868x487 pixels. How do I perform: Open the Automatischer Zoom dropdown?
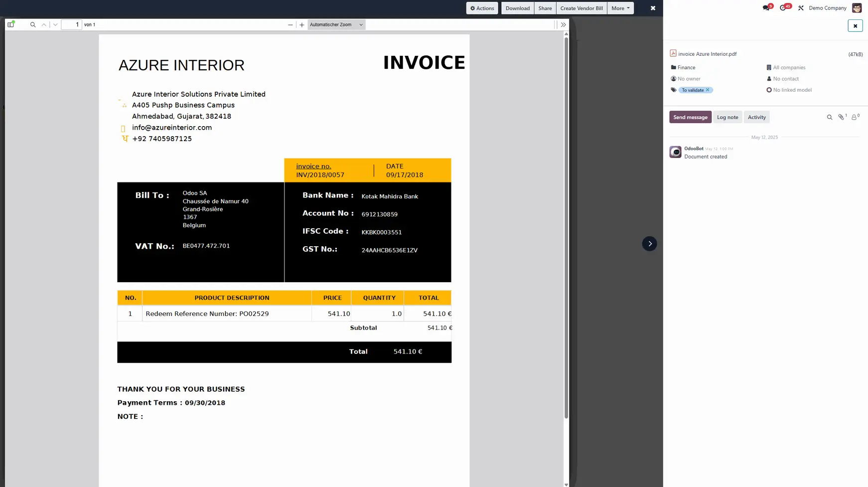coord(336,24)
